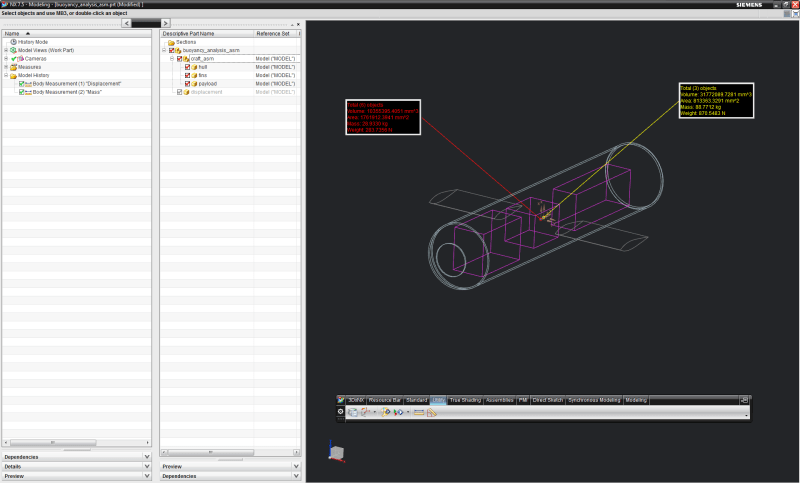800x483 pixels.
Task: Click the History Mode clock icon
Action: [x=13, y=42]
